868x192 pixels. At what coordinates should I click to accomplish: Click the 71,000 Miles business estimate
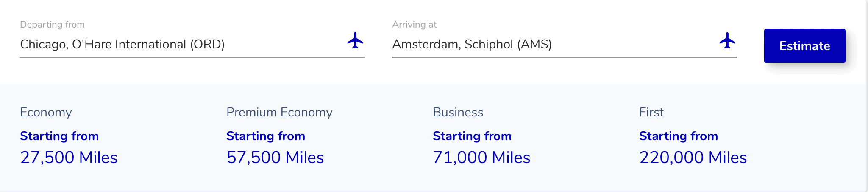coord(481,158)
